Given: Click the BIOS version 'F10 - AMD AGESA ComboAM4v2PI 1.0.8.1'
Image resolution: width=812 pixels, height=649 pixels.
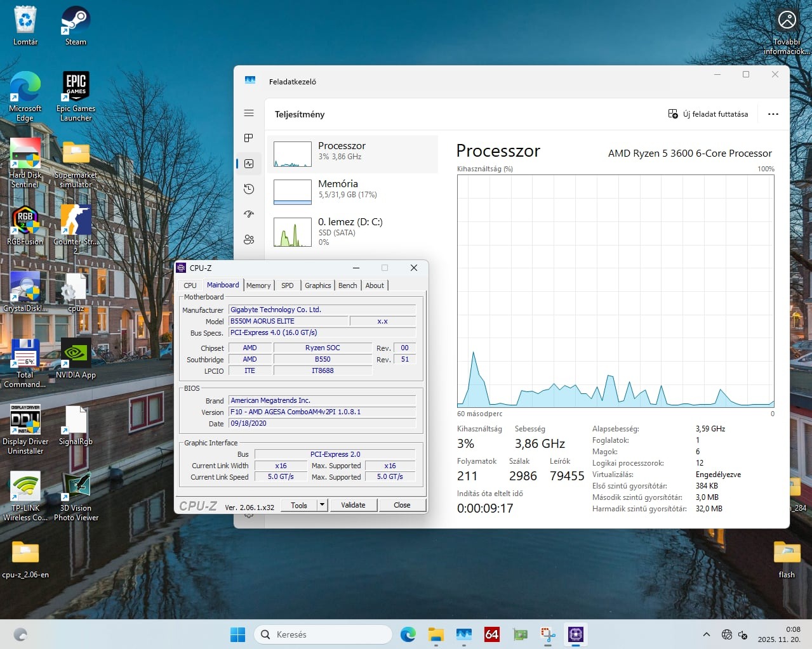Looking at the screenshot, I should pos(323,412).
